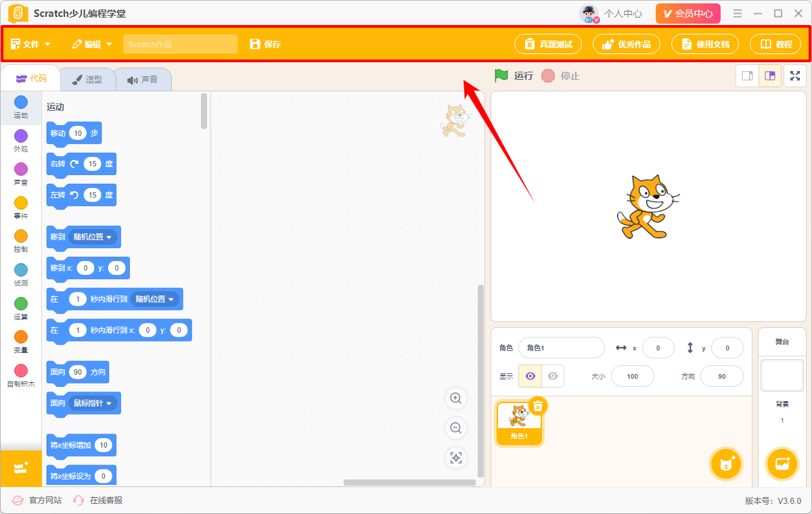Zoom out the code workspace

click(456, 428)
